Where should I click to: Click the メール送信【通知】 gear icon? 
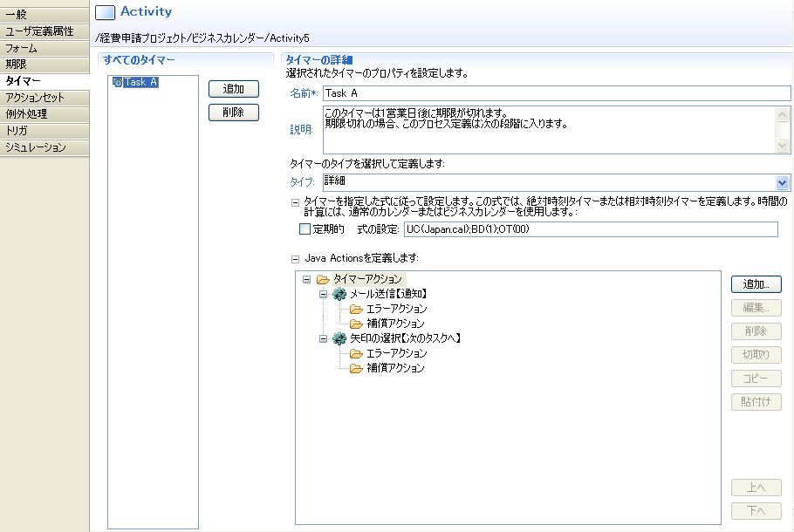coord(339,295)
